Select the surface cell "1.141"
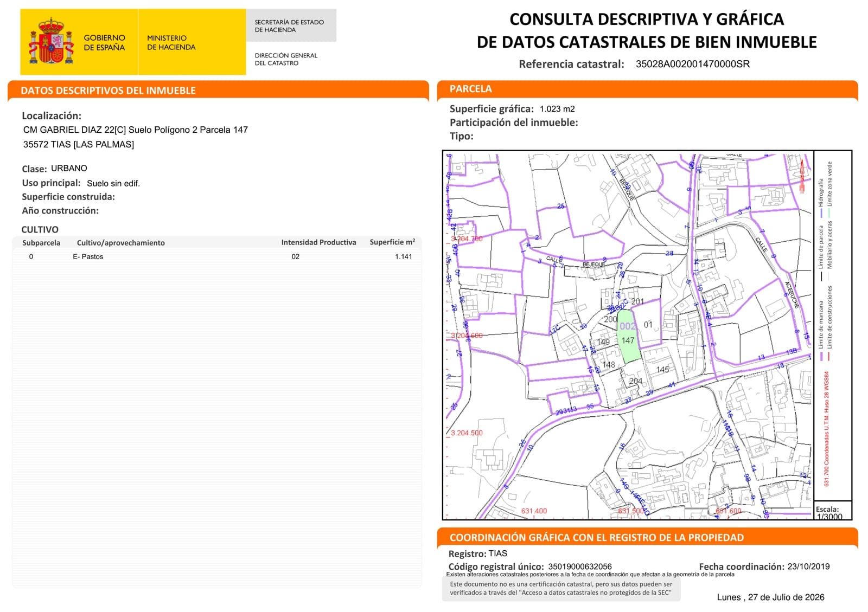Viewport: 868px width, 612px height. click(x=404, y=257)
